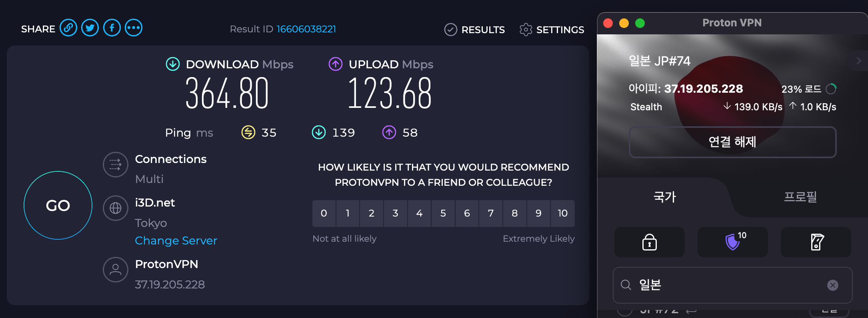Open more share options ellipsis
This screenshot has width=868, height=318.
pyautogui.click(x=134, y=28)
